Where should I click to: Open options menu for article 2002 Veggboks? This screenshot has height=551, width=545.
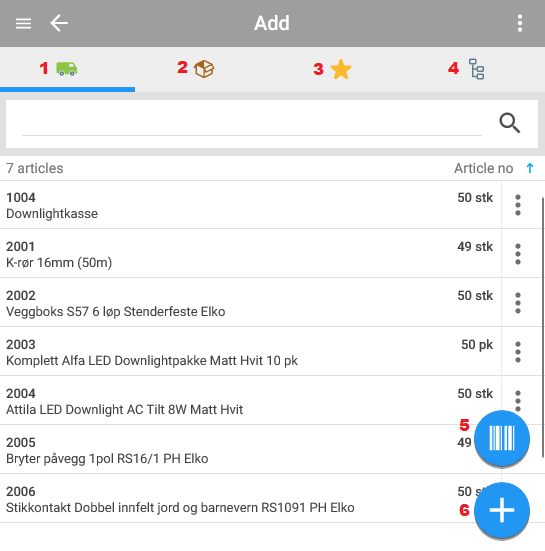click(x=518, y=303)
